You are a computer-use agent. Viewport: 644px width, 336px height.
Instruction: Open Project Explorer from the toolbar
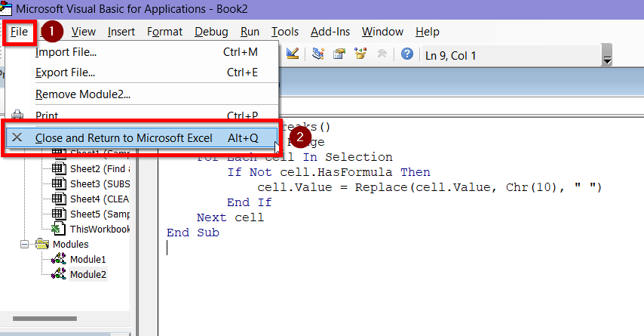click(318, 54)
